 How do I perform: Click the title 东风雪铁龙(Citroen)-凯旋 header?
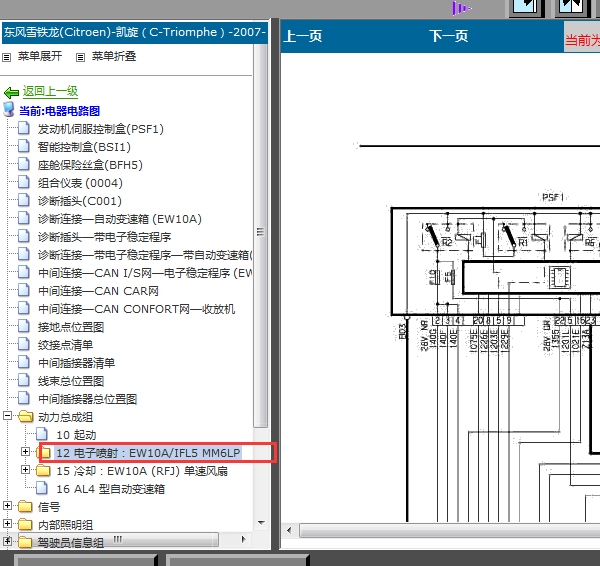click(135, 32)
